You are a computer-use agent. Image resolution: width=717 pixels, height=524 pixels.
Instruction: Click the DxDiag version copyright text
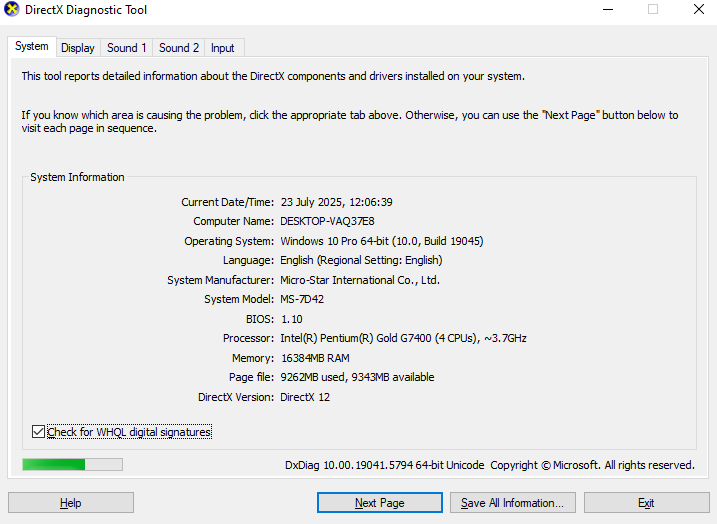[490, 465]
